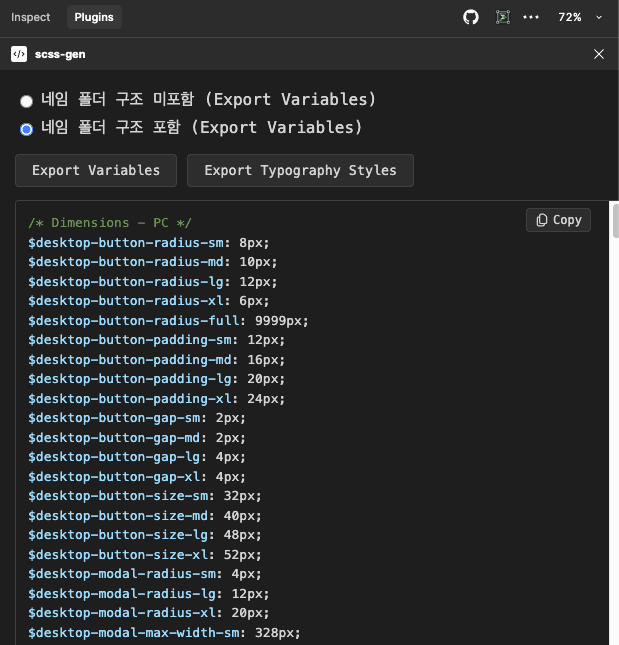Expand the 72% zoom dropdown arrow
This screenshot has width=619, height=645.
pos(599,17)
